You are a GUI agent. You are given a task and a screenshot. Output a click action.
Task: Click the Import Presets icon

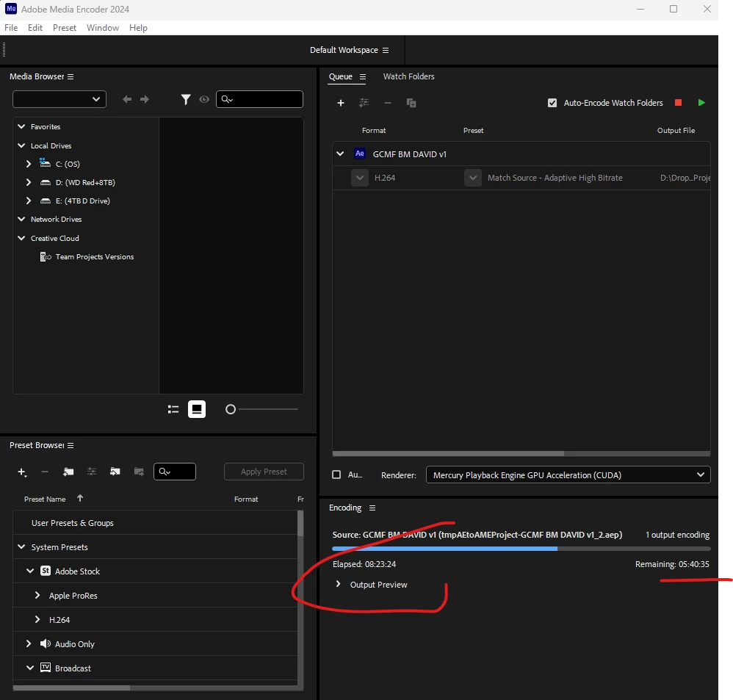(x=115, y=472)
